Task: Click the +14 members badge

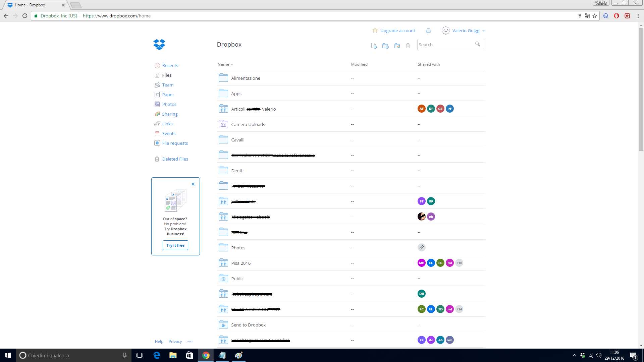Action: coord(459,309)
